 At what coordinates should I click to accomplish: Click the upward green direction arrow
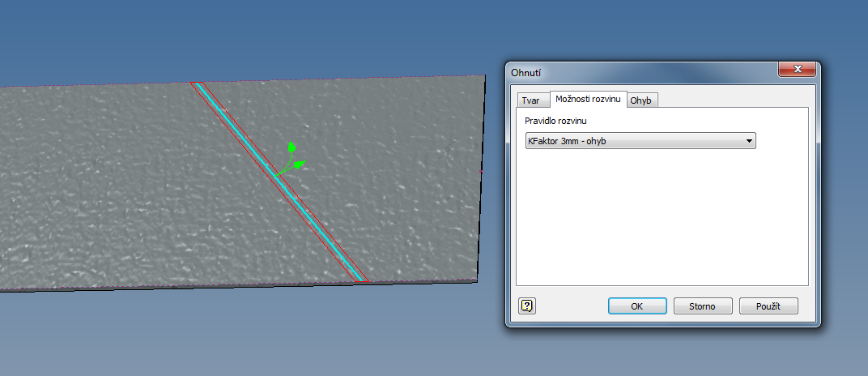click(x=292, y=149)
